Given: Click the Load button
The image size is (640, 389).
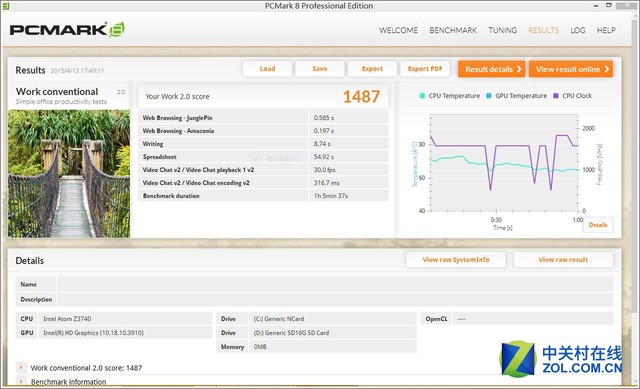Looking at the screenshot, I should click(267, 69).
